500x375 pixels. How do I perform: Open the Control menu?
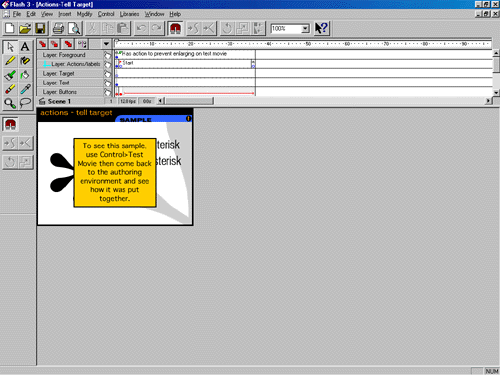click(x=106, y=14)
